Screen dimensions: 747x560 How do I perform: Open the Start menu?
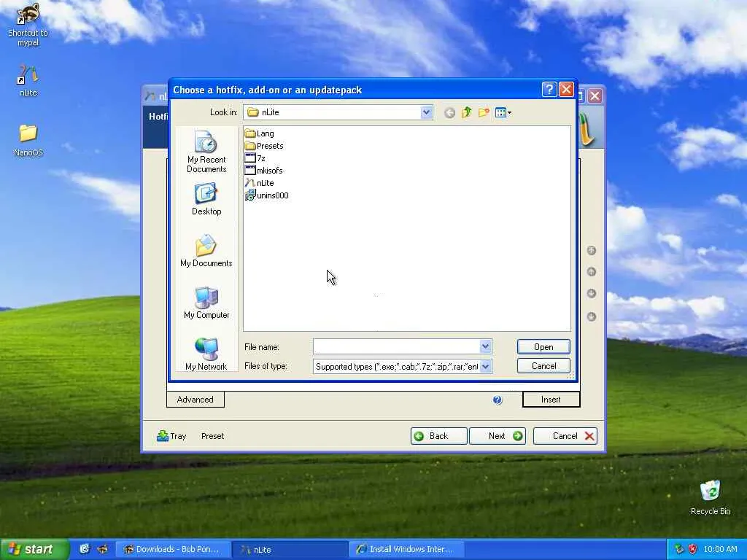point(34,549)
